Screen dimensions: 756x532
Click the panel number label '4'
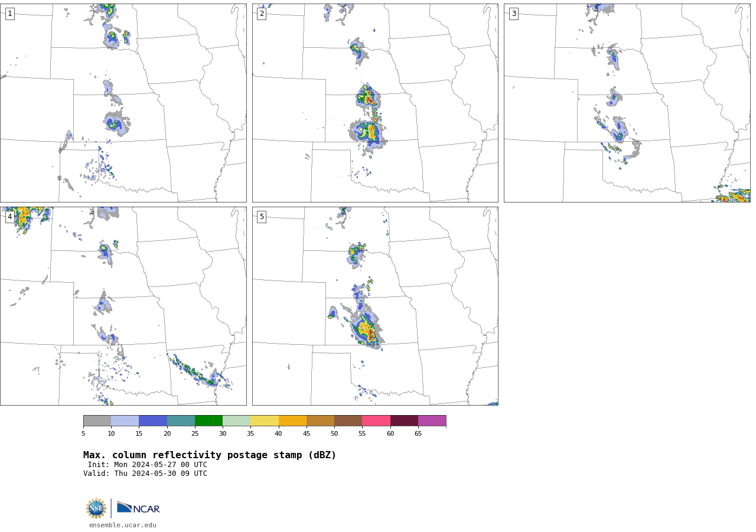(x=9, y=217)
